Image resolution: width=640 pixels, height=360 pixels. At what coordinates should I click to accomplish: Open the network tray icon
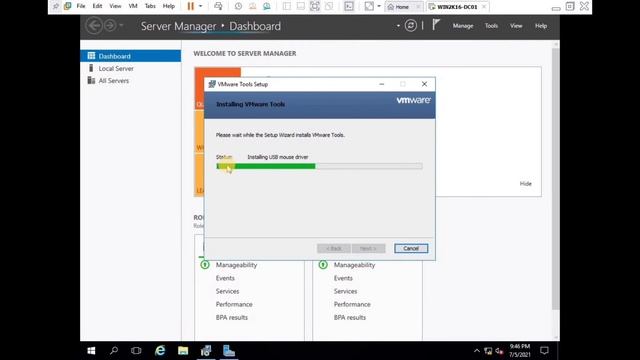coord(488,351)
